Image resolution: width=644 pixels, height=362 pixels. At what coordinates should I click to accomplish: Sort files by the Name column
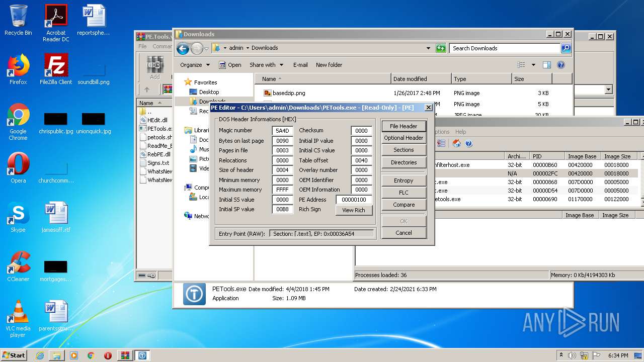[324, 79]
